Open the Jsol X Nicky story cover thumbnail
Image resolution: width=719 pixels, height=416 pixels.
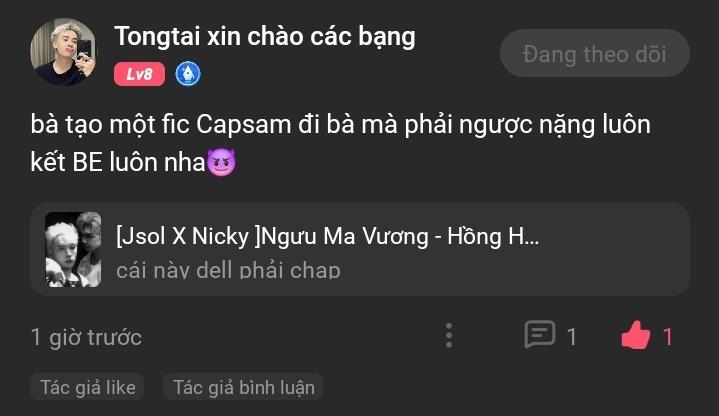click(x=73, y=250)
